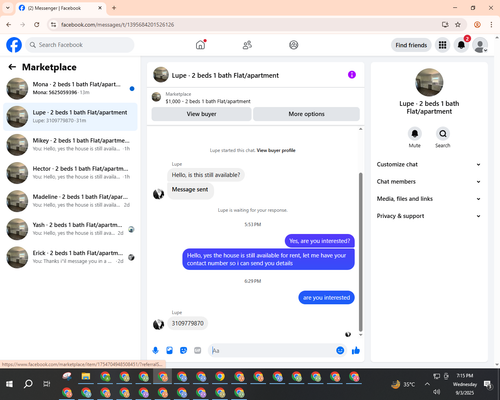Open the View buyer profile link
500x400 pixels.
click(276, 150)
